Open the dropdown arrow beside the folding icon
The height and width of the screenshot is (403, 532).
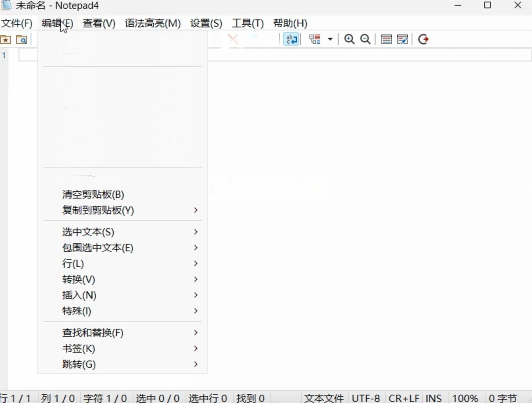pyautogui.click(x=330, y=40)
